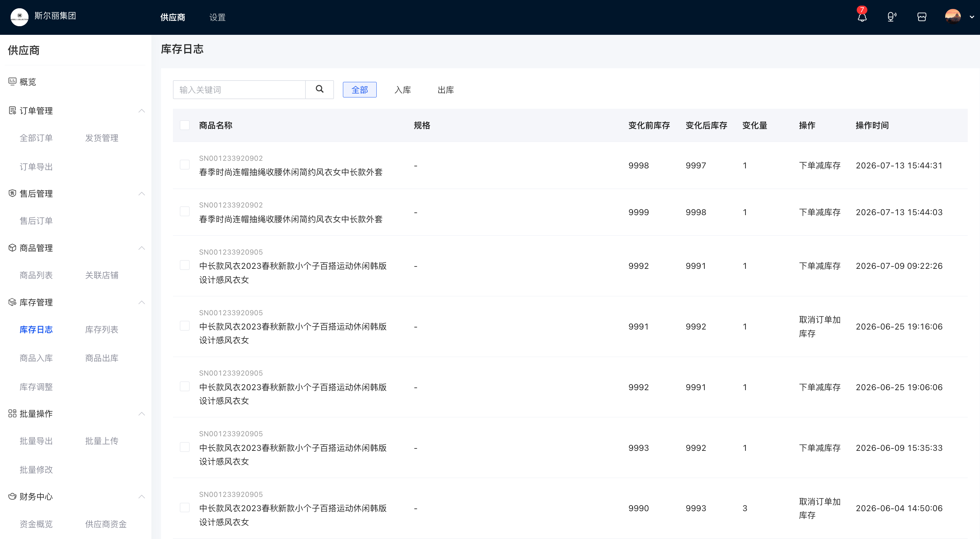Click the 概览 dashboard icon

coord(12,82)
